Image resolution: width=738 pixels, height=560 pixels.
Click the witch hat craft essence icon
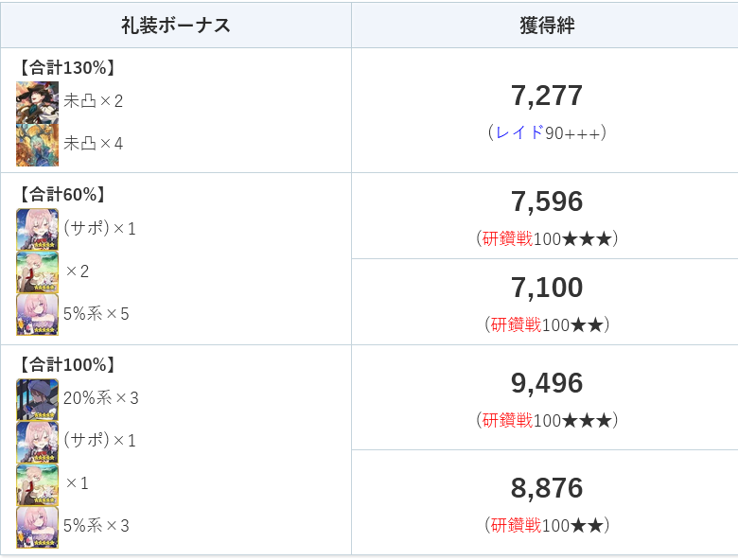[x=37, y=102]
